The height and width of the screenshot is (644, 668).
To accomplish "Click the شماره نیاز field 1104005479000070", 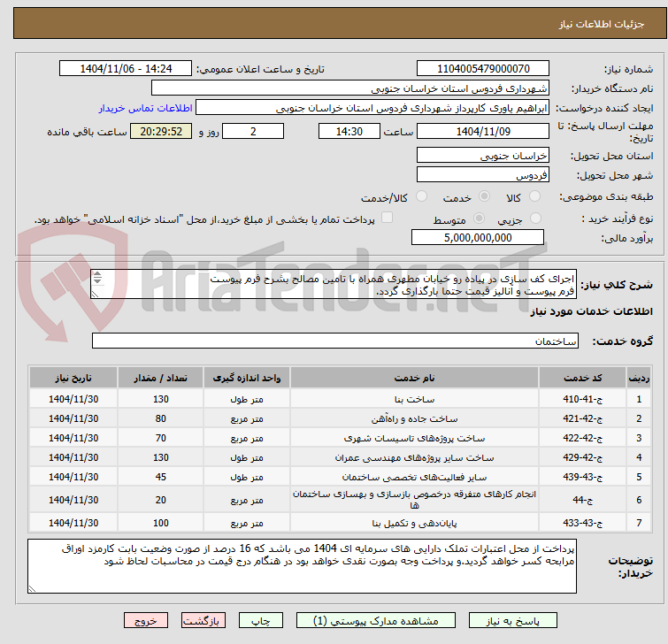I will tap(483, 69).
